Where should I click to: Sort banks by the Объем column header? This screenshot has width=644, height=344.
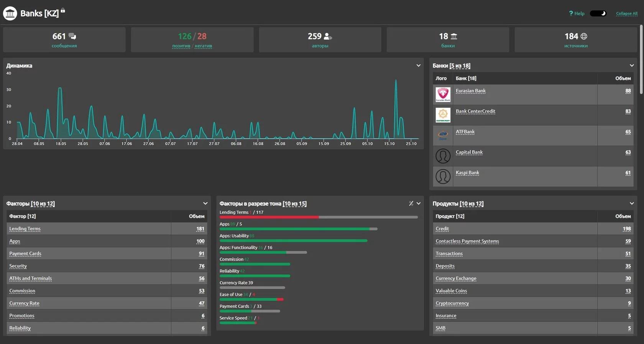pyautogui.click(x=623, y=78)
